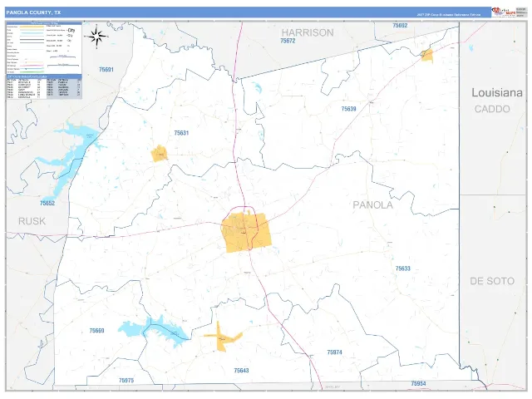The image size is (532, 399).
Task: Click the ZIP code 75631 label
Action: point(181,133)
